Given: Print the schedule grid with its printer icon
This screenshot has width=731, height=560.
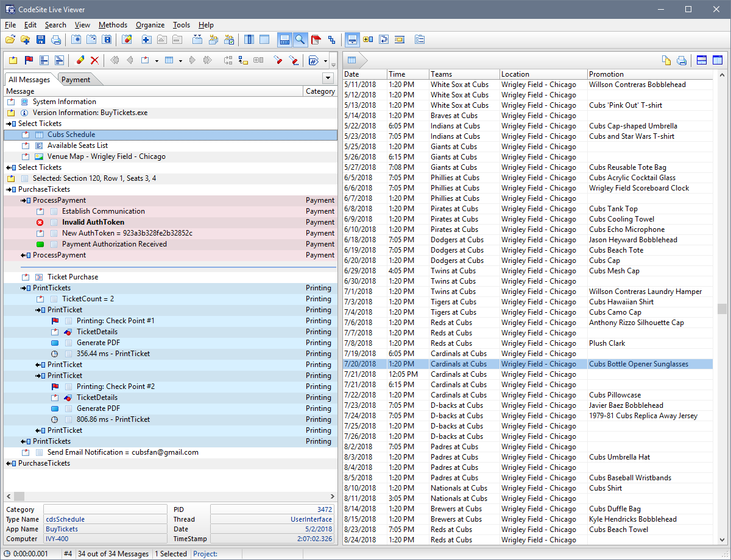Looking at the screenshot, I should pos(682,60).
